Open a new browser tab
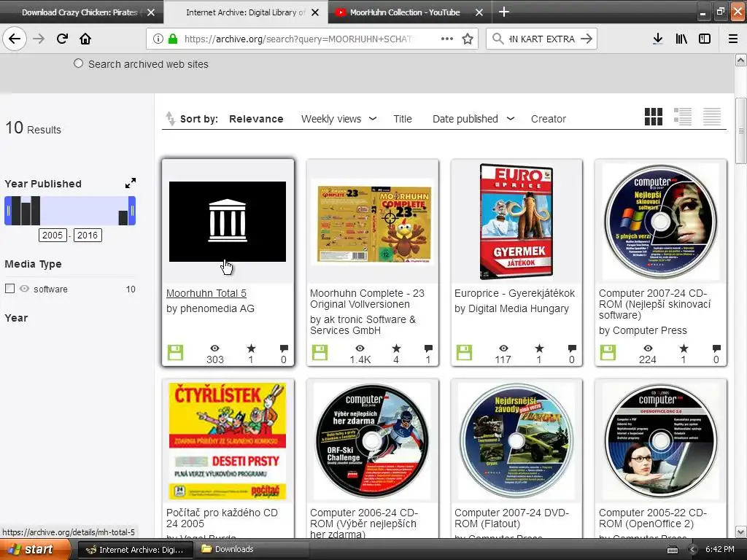This screenshot has height=560, width=747. [503, 12]
